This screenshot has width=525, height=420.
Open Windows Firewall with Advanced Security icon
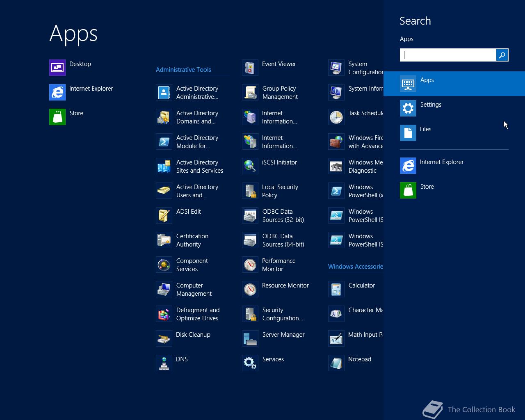pos(336,142)
